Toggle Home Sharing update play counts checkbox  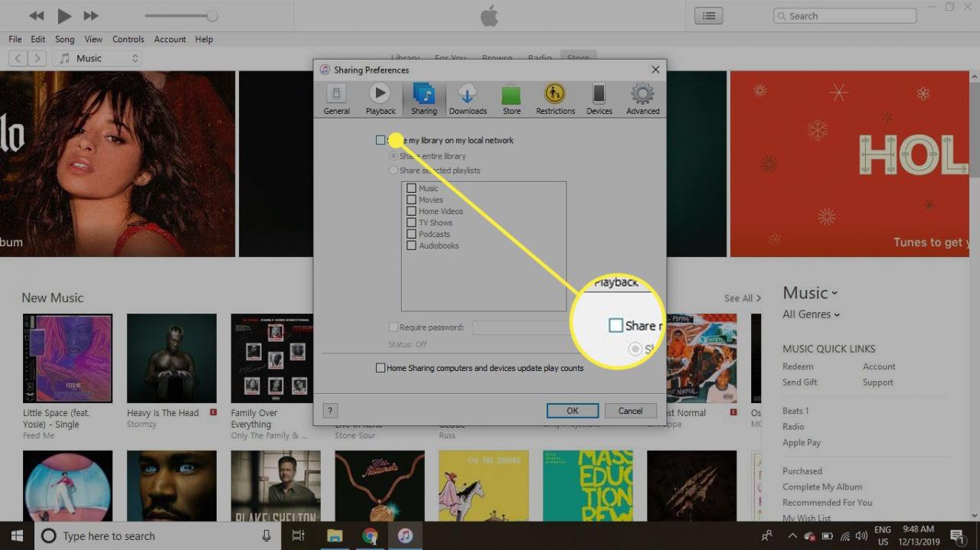point(381,368)
